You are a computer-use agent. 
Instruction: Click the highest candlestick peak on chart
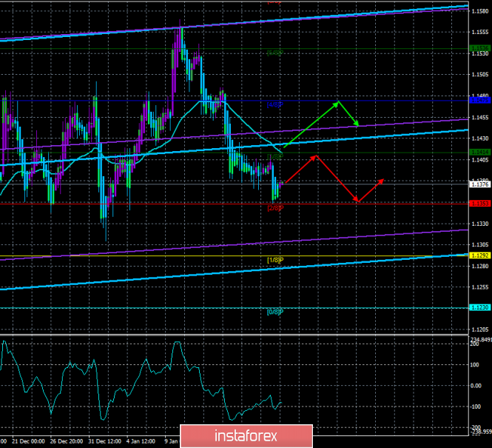(181, 28)
